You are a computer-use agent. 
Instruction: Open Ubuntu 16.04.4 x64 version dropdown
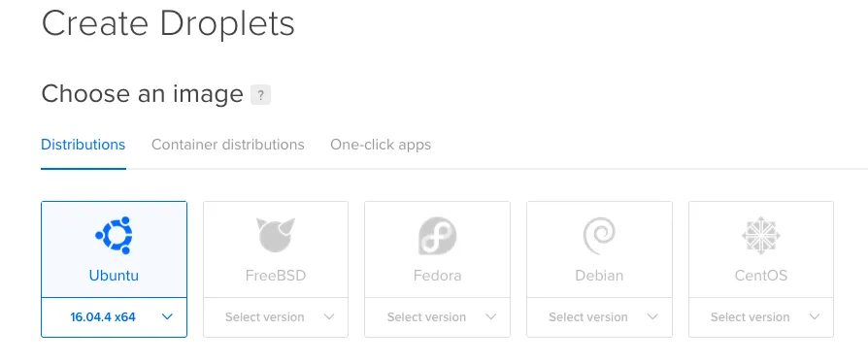tap(114, 317)
